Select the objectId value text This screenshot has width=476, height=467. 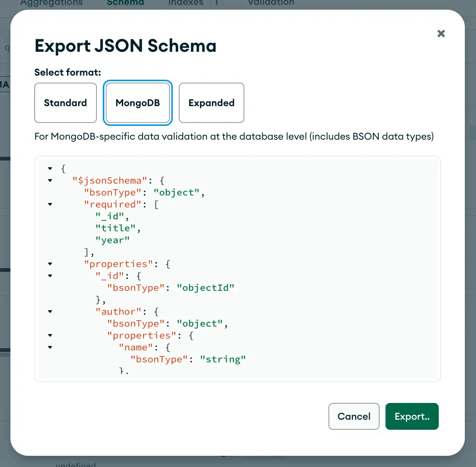206,287
